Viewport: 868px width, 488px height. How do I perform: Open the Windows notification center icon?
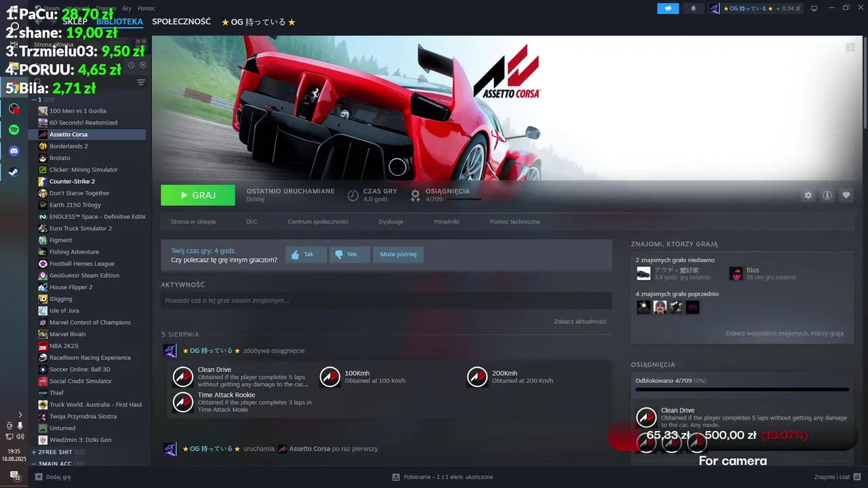(x=14, y=476)
